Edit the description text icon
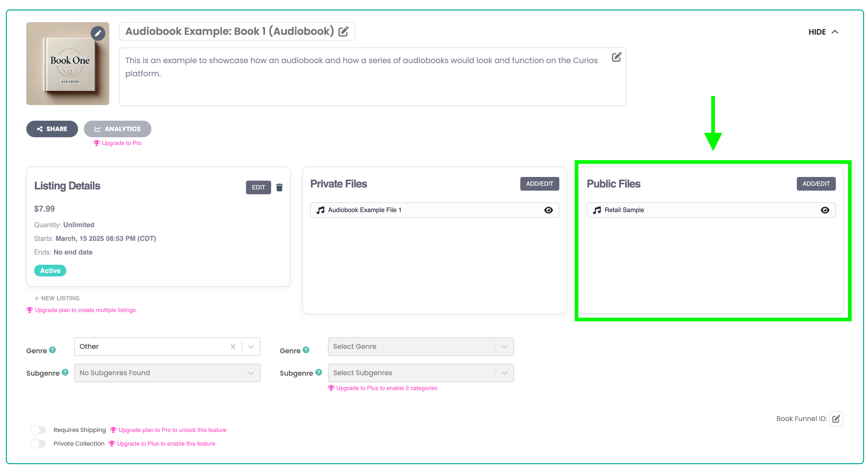The width and height of the screenshot is (868, 470). point(616,57)
